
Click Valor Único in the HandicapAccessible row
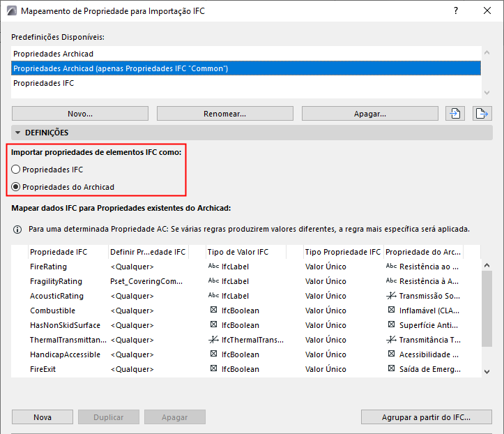(326, 354)
